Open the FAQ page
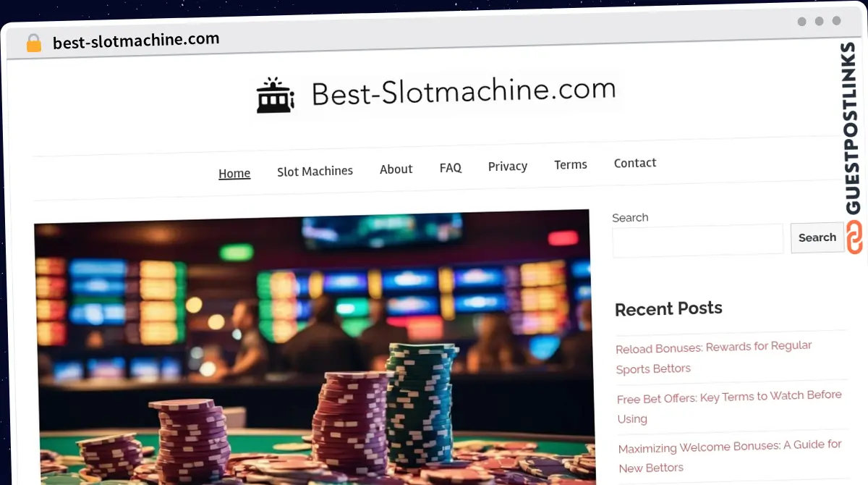The width and height of the screenshot is (868, 485). point(450,167)
